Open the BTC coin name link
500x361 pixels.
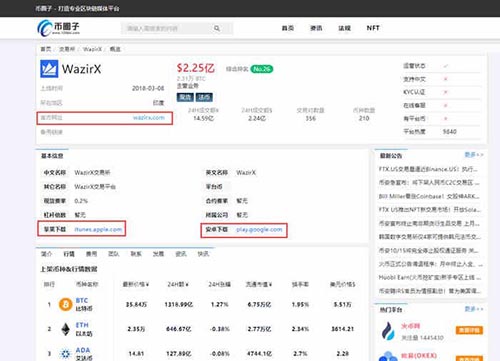point(82,300)
